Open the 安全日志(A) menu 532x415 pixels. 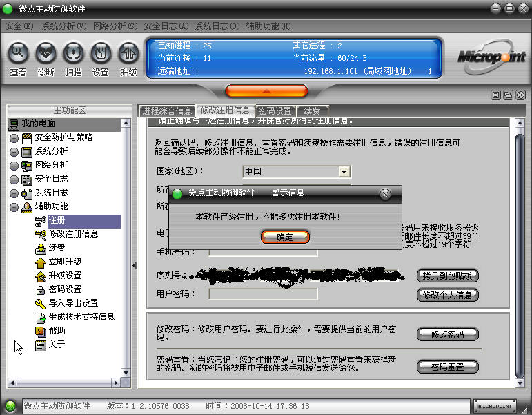(166, 26)
